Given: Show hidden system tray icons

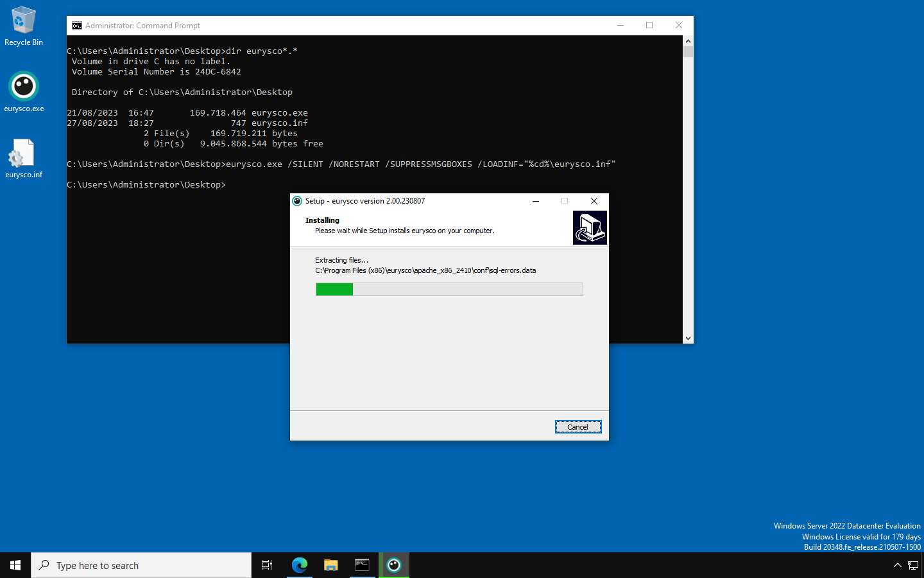Looking at the screenshot, I should 898,565.
